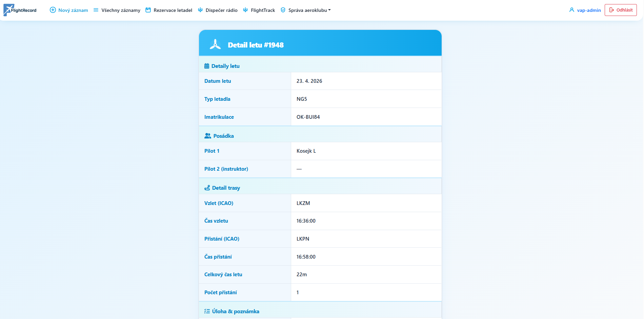This screenshot has width=644, height=319.
Task: Click the takeoff time 16:36:00
Action: 306,221
